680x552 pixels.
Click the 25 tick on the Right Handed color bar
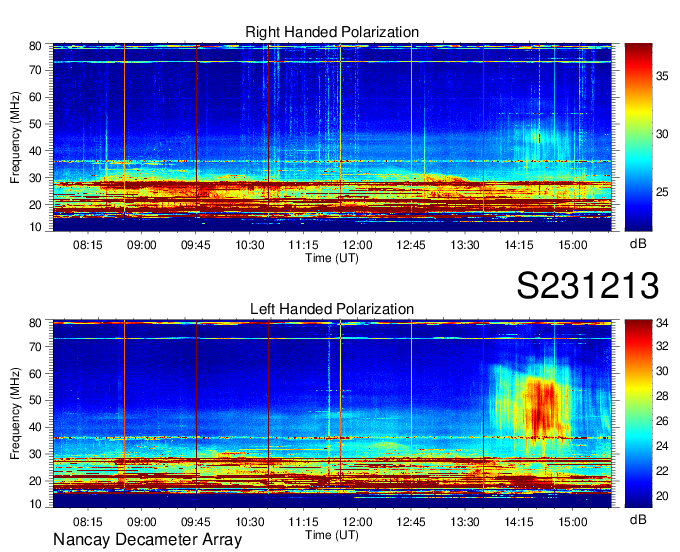point(662,192)
